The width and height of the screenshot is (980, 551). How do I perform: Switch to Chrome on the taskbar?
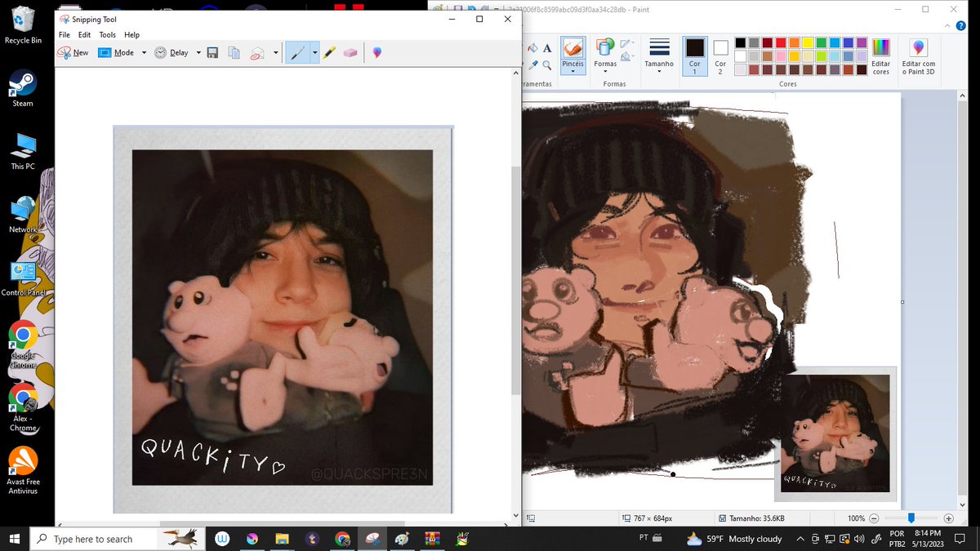coord(342,539)
